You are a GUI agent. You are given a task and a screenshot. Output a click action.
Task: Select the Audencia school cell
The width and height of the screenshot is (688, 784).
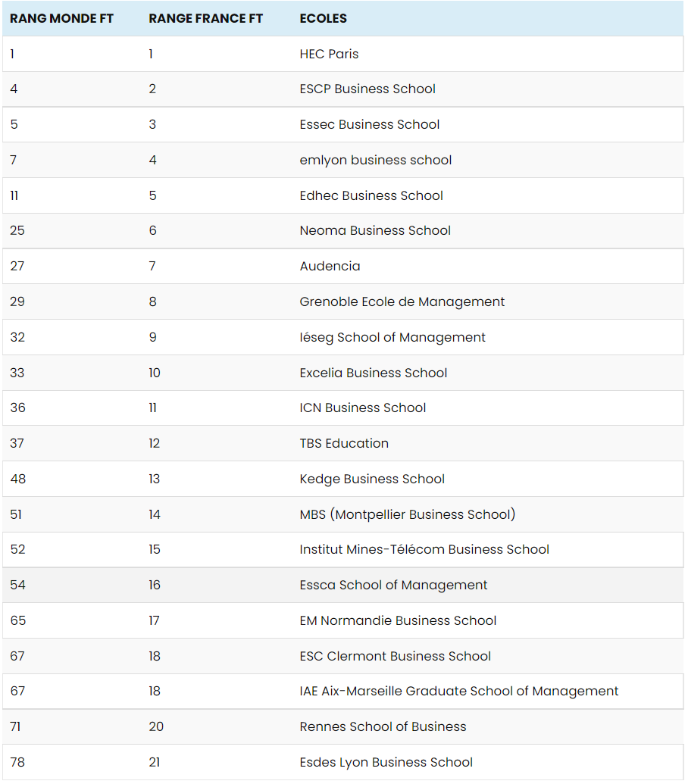[x=330, y=266]
